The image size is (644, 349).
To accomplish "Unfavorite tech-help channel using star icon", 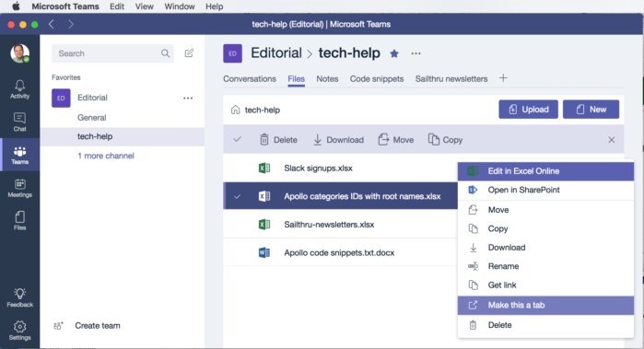I will coord(394,53).
